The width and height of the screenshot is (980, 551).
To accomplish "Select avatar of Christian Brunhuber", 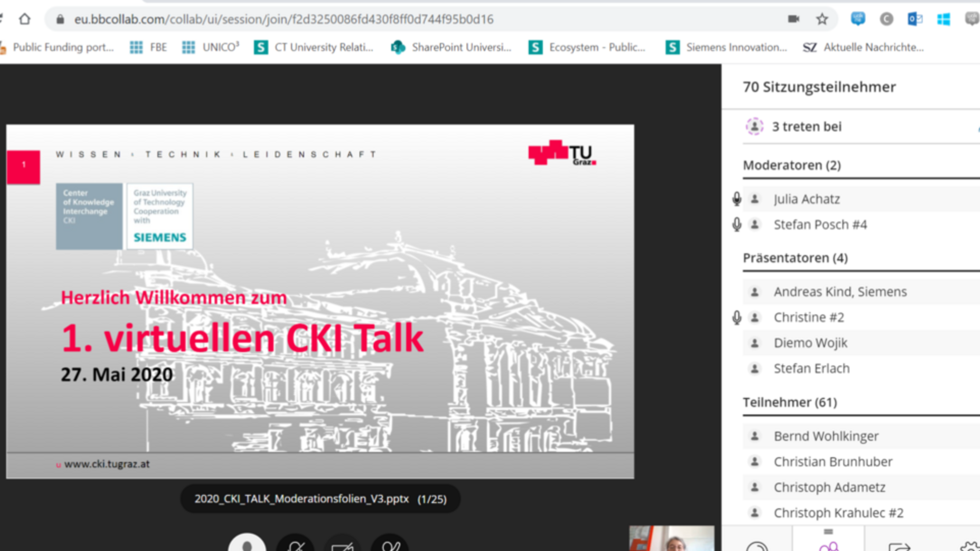I will pos(755,462).
